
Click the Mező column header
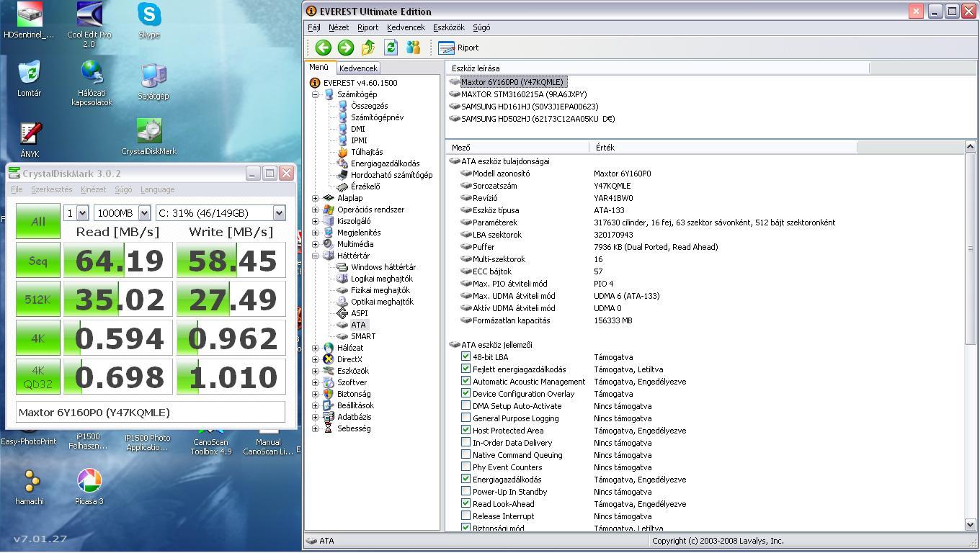click(517, 147)
